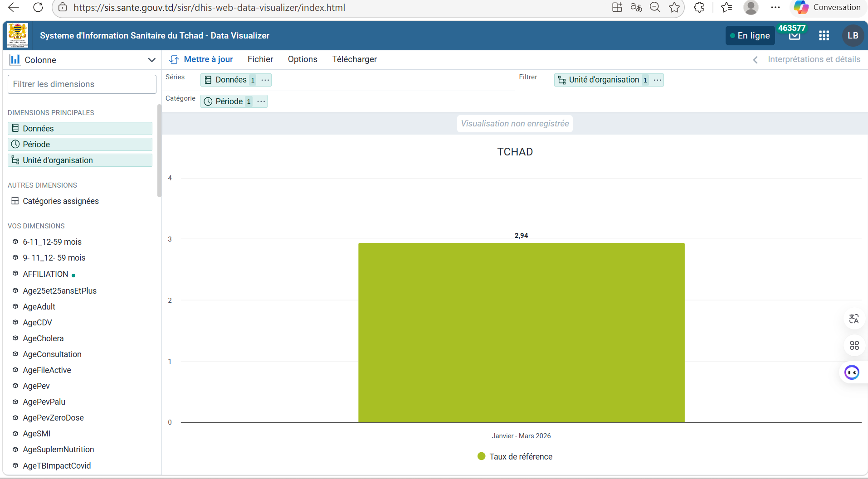Image resolution: width=868 pixels, height=479 pixels.
Task: Click Mettre à jour button
Action: pos(201,59)
